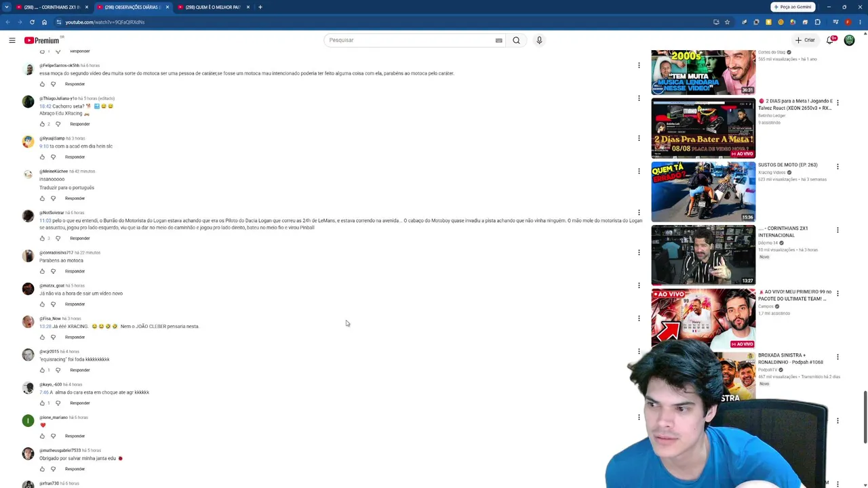This screenshot has height=488, width=868.
Task: Click the search magnifier button
Action: (x=516, y=40)
